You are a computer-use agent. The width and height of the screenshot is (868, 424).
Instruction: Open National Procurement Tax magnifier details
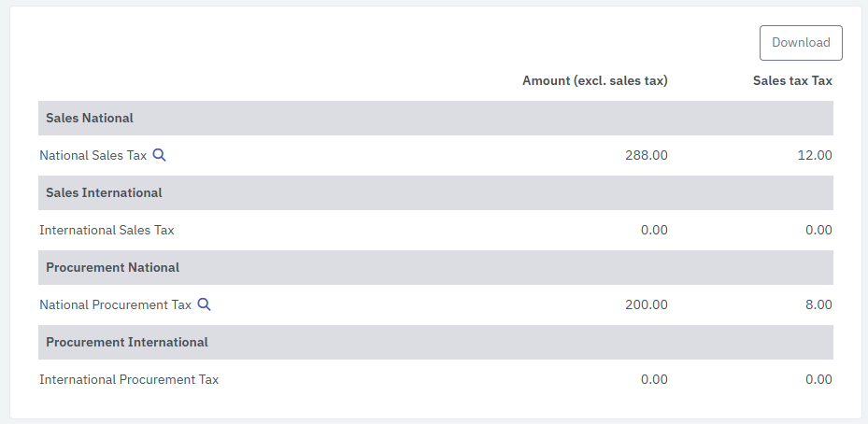click(x=204, y=304)
